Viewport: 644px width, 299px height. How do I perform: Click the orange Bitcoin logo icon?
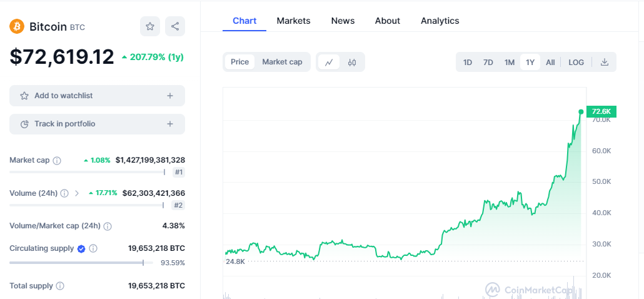pyautogui.click(x=18, y=26)
